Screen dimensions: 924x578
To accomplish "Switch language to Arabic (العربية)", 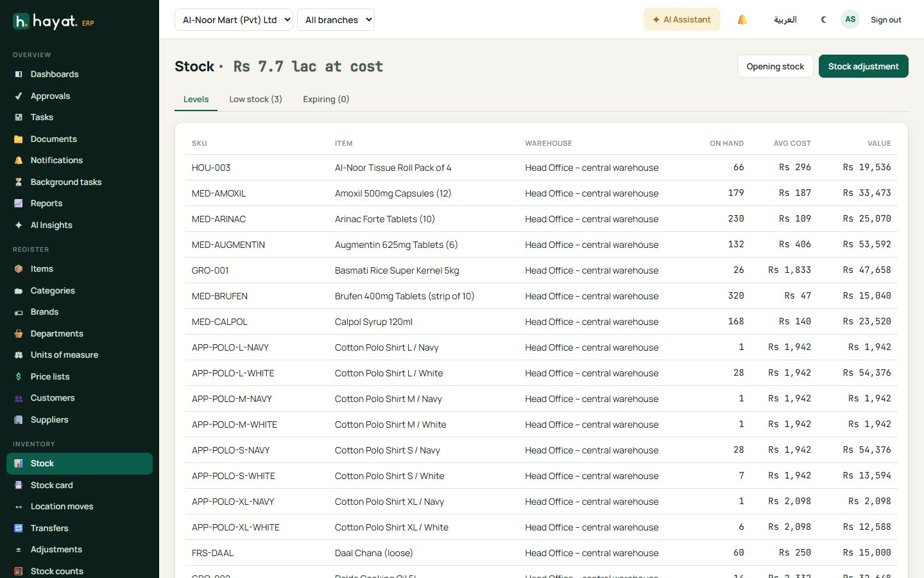I will [x=785, y=20].
